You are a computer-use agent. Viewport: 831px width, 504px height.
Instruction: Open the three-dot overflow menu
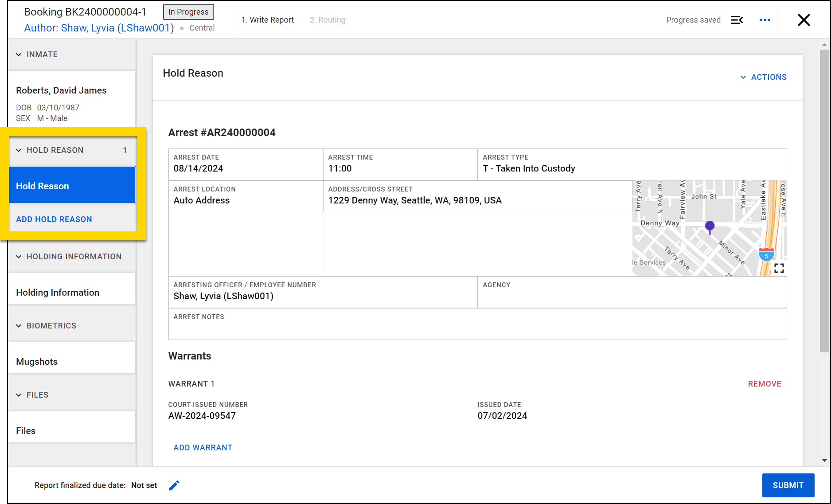click(765, 20)
